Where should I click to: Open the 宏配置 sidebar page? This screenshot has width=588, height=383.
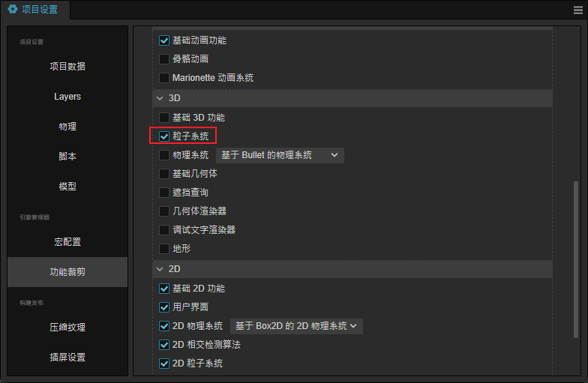[x=67, y=242]
